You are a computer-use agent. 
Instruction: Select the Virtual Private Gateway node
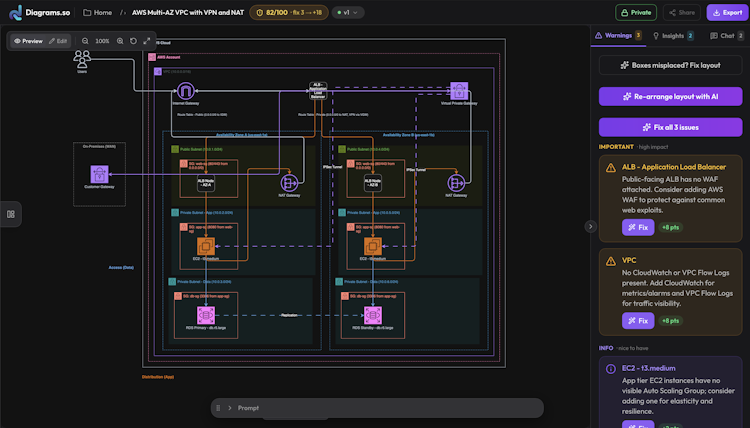tap(459, 91)
